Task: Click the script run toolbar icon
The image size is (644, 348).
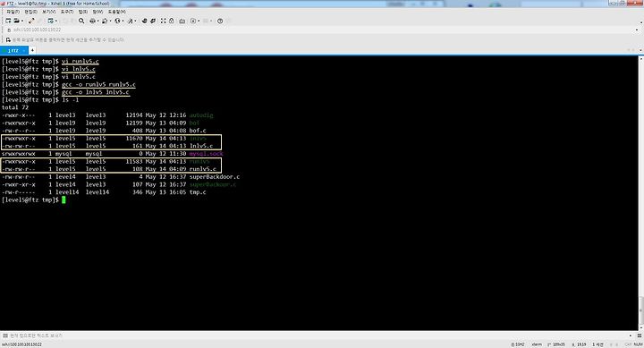Action: pyautogui.click(x=193, y=21)
